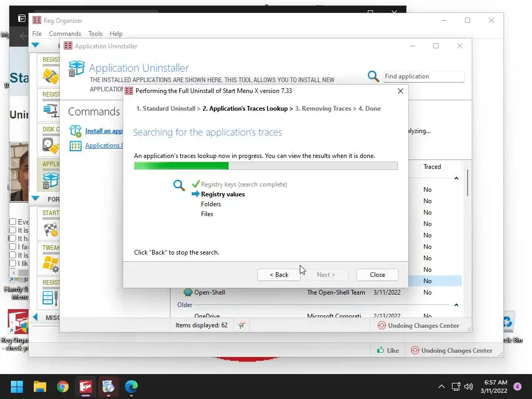Open the Commands menu
532x399 pixels.
pyautogui.click(x=65, y=34)
